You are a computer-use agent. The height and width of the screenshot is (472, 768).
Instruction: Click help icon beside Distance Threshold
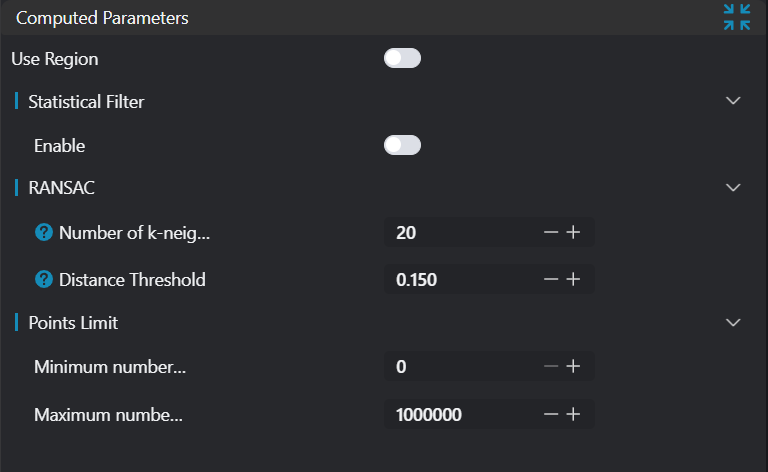point(43,279)
